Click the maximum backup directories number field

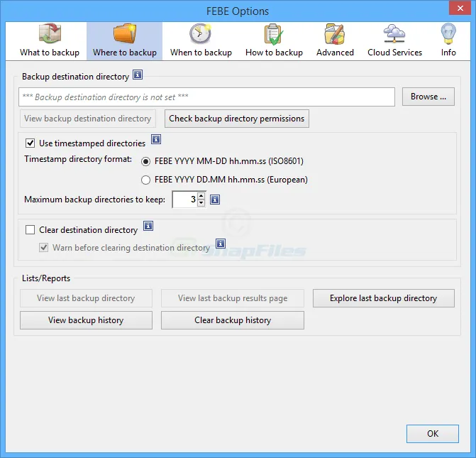coord(184,200)
